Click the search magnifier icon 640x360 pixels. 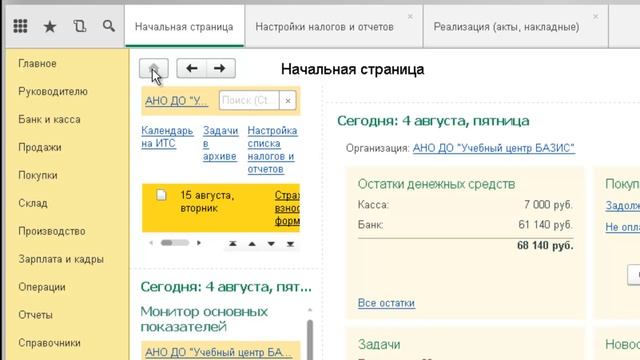109,27
